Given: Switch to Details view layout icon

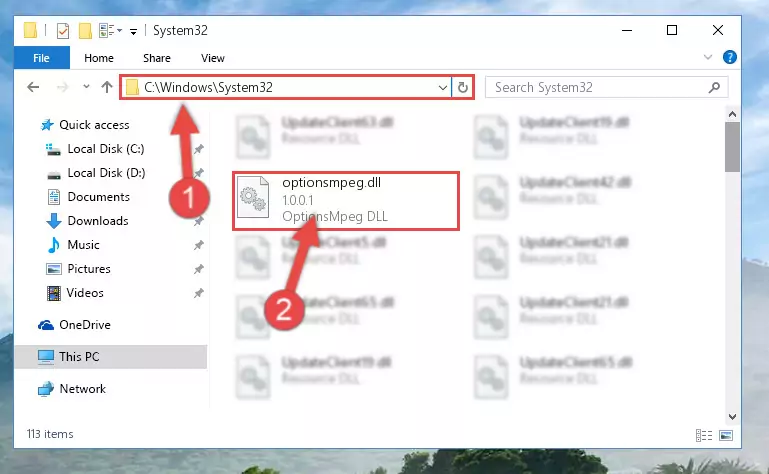Looking at the screenshot, I should [x=704, y=435].
